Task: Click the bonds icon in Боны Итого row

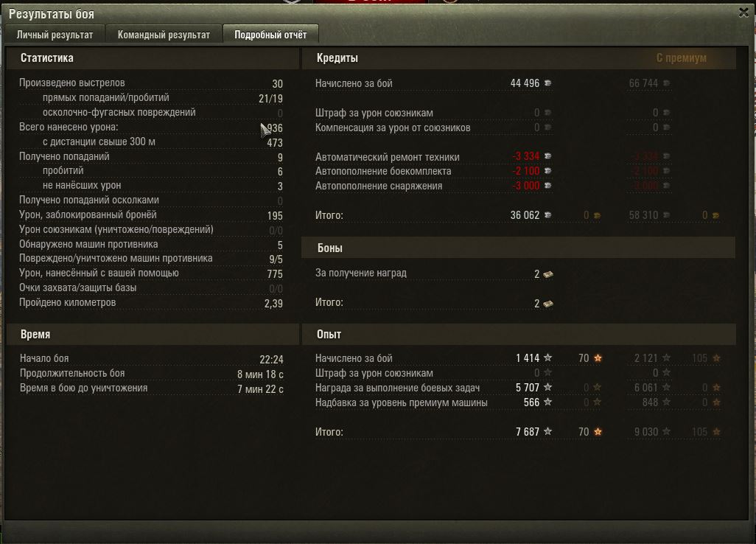Action: click(x=548, y=304)
